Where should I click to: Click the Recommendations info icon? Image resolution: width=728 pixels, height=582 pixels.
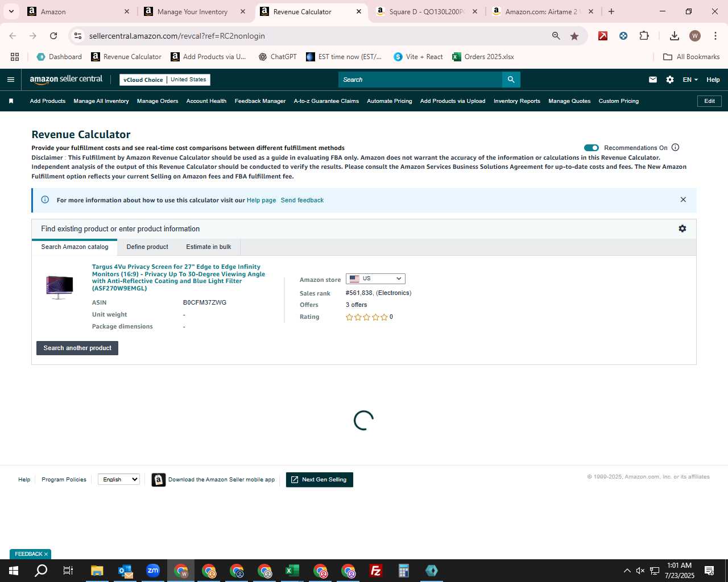pyautogui.click(x=676, y=147)
